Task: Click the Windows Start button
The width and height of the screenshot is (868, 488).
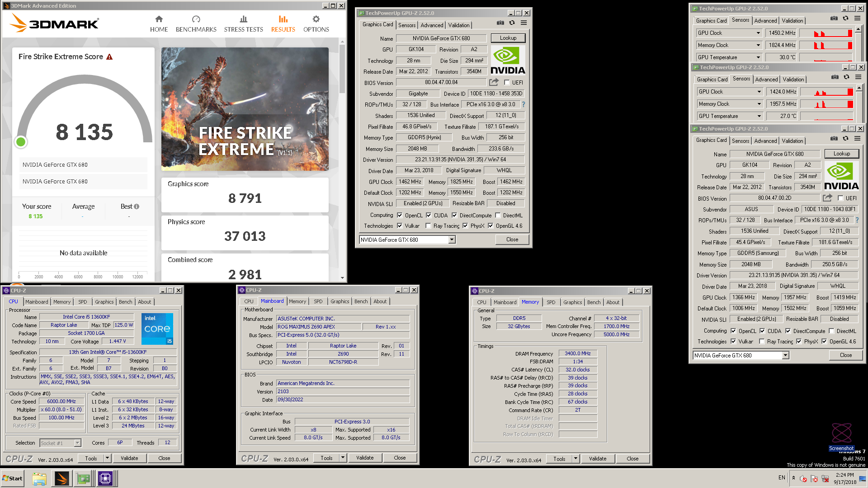Action: [12, 479]
